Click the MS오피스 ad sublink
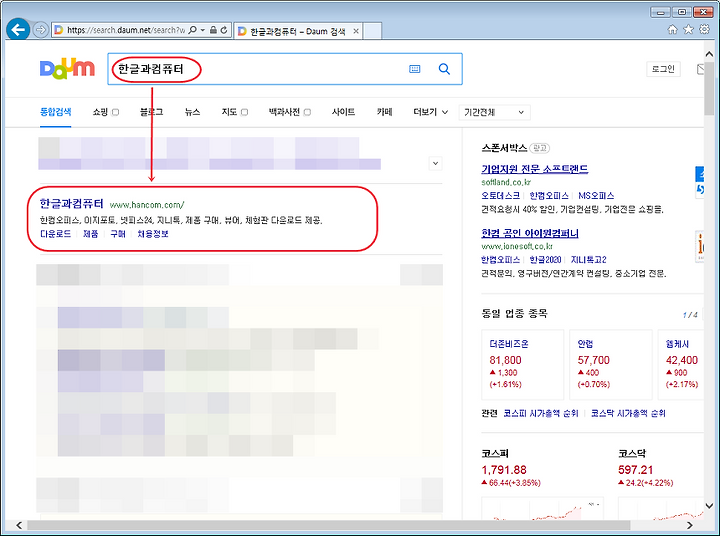 596,196
